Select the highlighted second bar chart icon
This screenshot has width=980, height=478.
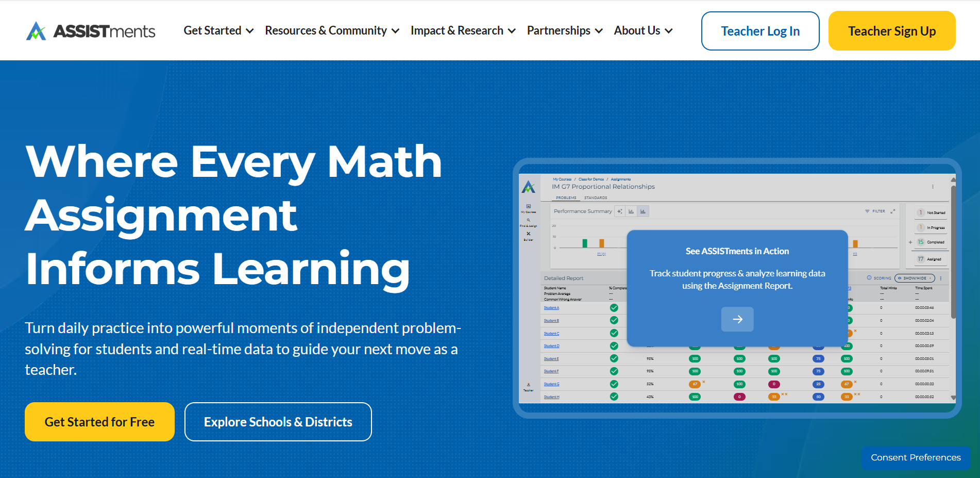[x=643, y=211]
